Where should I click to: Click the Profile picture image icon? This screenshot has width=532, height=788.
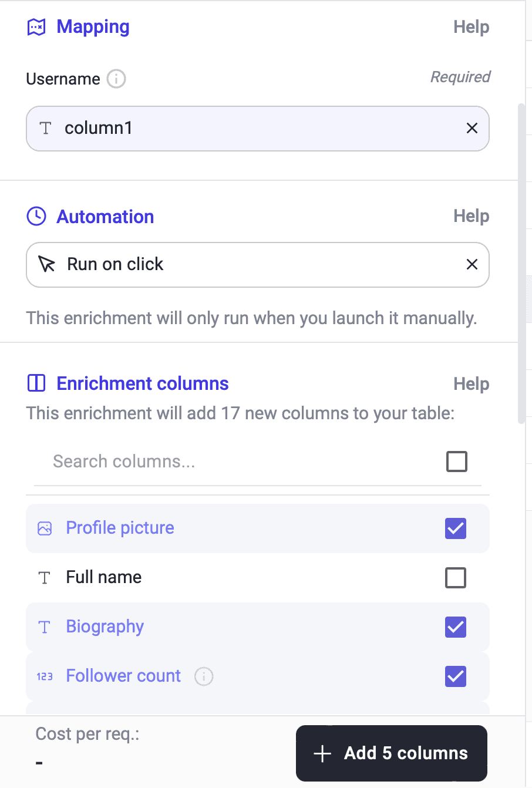[x=45, y=528]
